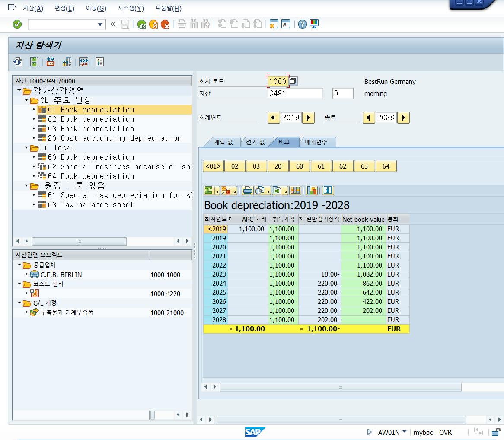
Task: Open the 자산(A) menu
Action: 33,8
